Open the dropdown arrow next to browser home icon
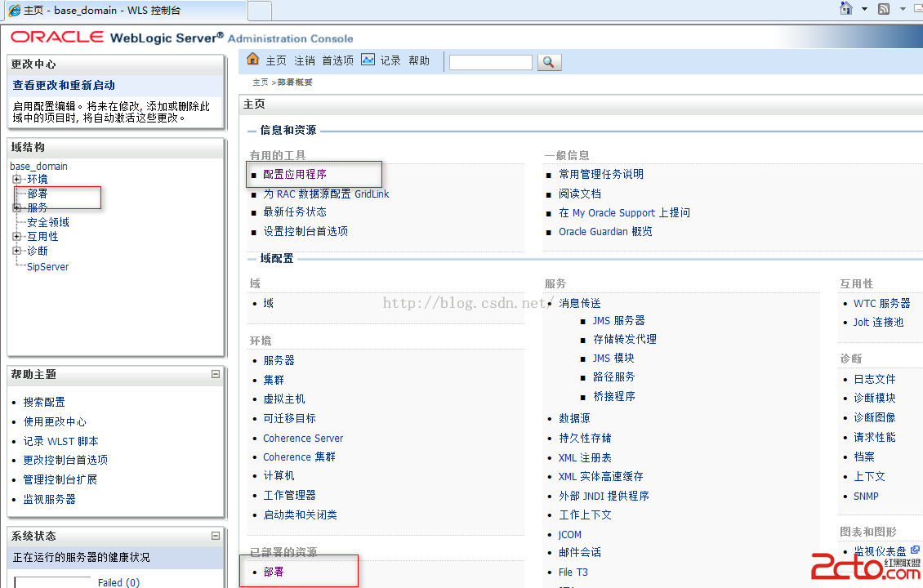The image size is (923, 588). pos(864,9)
